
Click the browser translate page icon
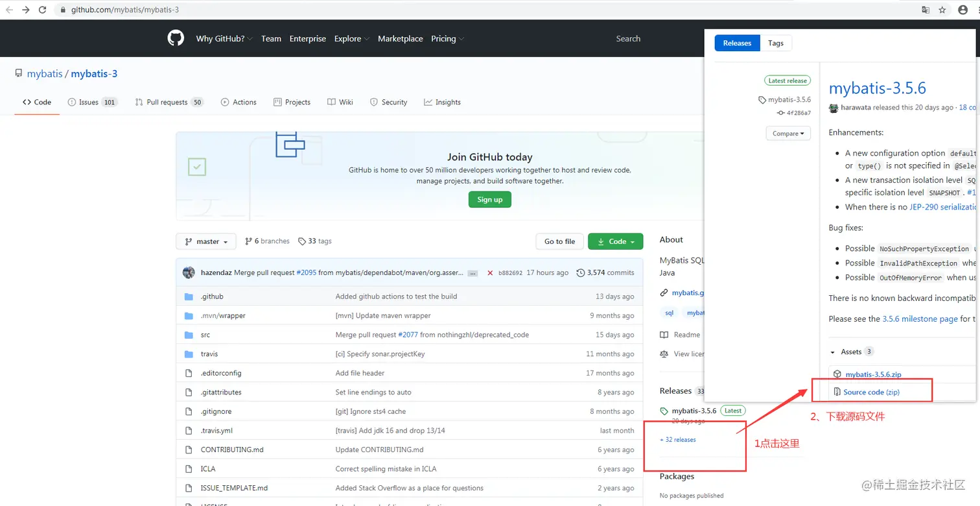click(926, 10)
